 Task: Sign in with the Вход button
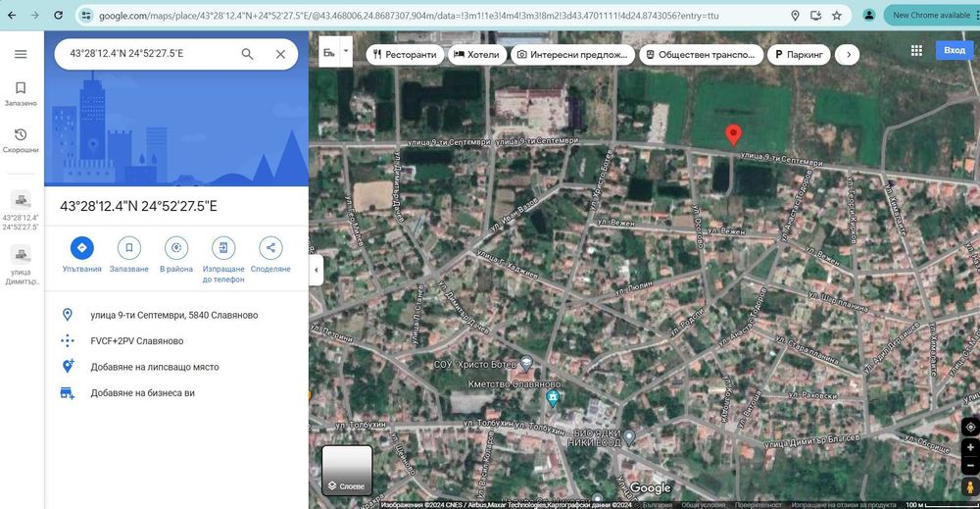[x=954, y=50]
